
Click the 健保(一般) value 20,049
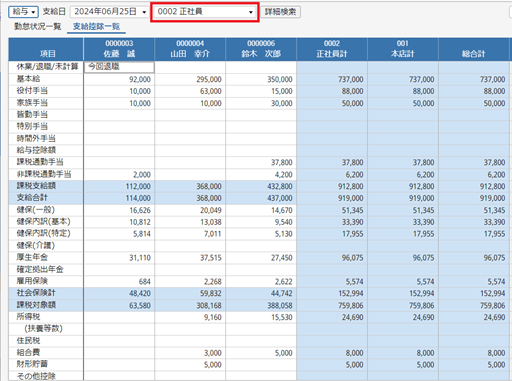point(211,210)
